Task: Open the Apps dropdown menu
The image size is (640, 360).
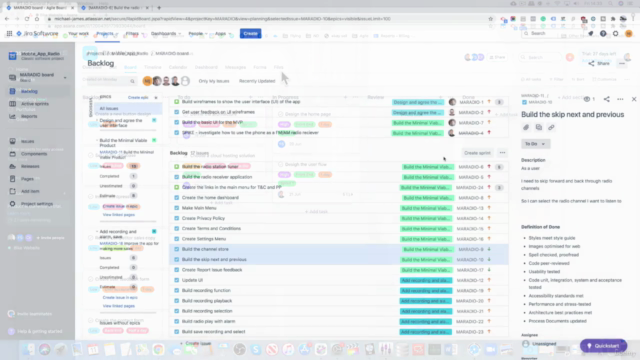Action: coord(223,33)
